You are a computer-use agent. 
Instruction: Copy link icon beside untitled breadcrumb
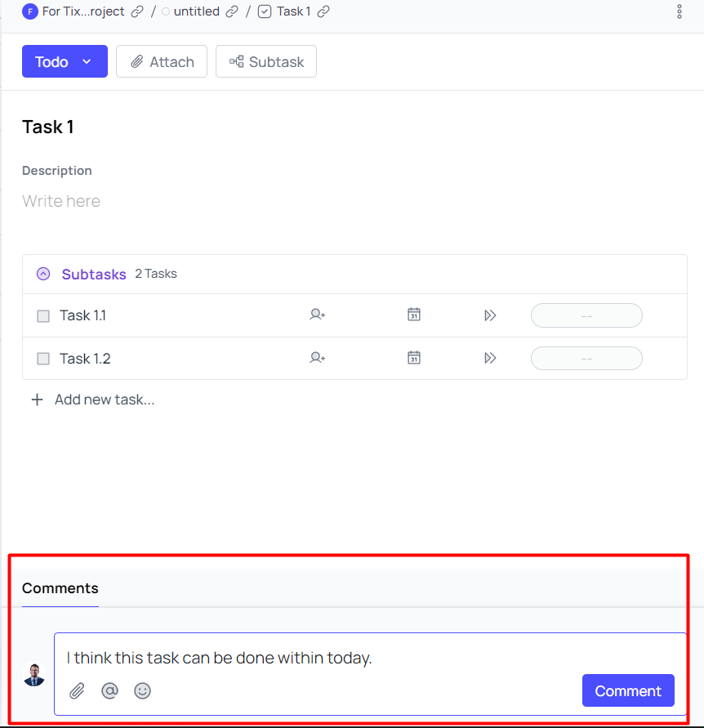point(232,11)
